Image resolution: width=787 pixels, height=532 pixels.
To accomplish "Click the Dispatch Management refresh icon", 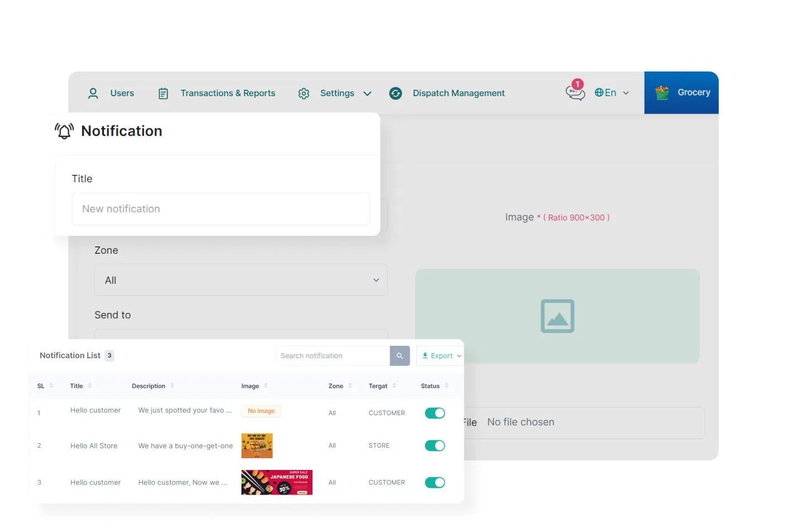I will 396,93.
